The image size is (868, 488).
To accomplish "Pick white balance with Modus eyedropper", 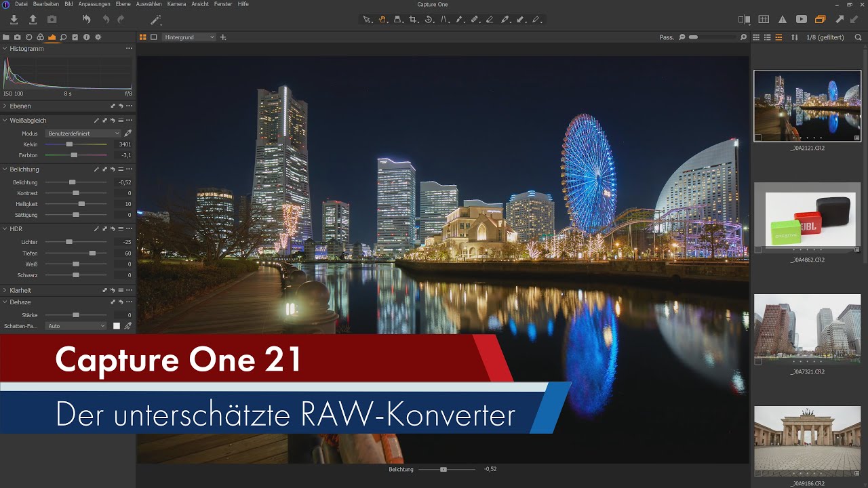I will tap(127, 134).
